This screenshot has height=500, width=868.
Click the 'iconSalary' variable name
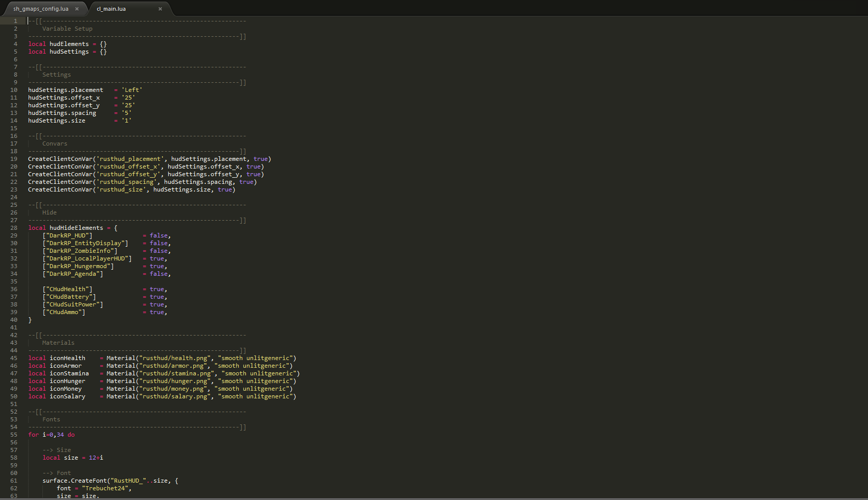tap(67, 396)
